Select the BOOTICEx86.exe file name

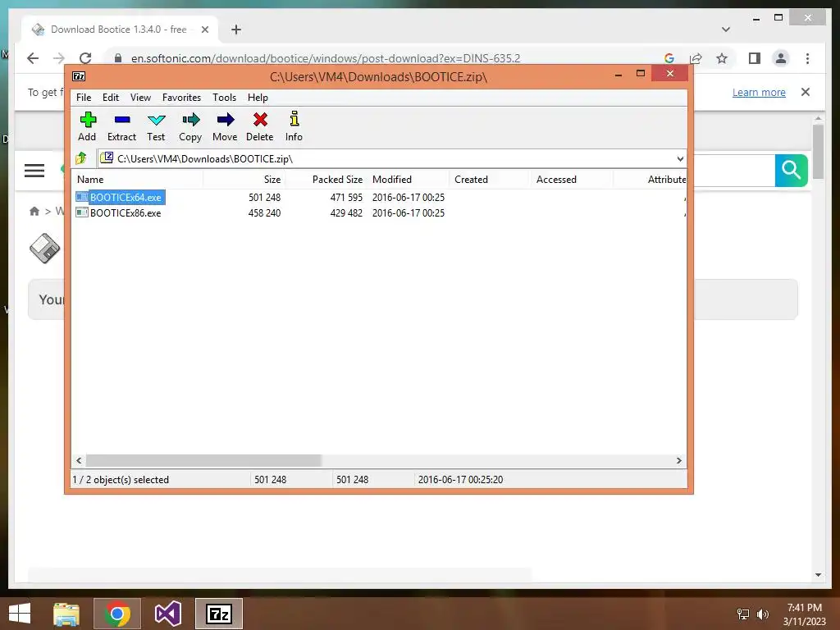coord(126,212)
